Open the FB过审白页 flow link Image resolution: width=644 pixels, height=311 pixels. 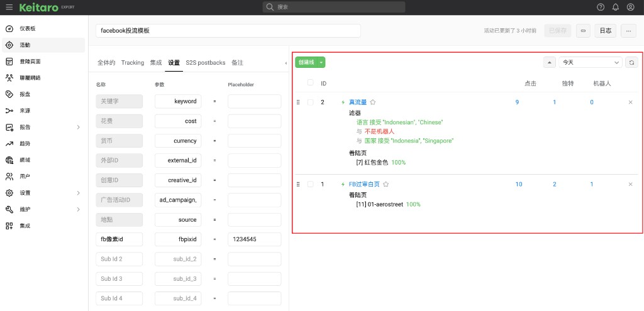coord(364,184)
